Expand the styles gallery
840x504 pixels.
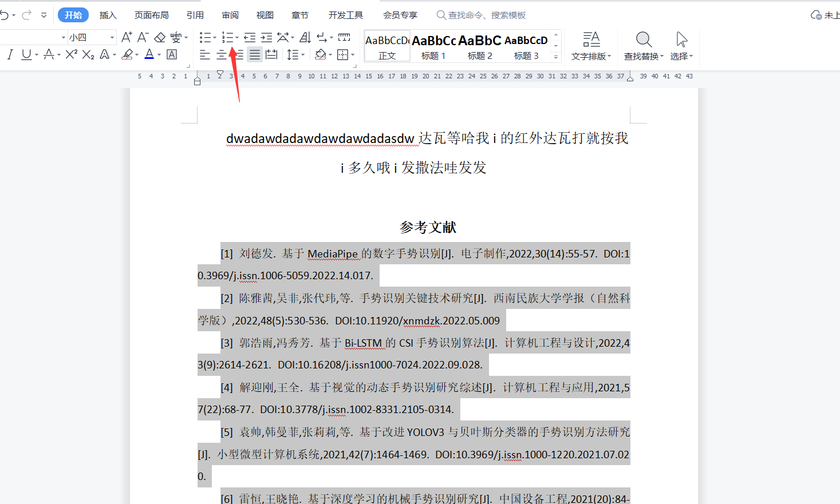555,57
